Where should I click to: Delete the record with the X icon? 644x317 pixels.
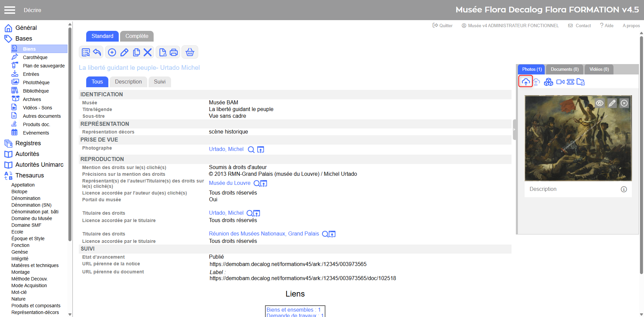pyautogui.click(x=148, y=52)
